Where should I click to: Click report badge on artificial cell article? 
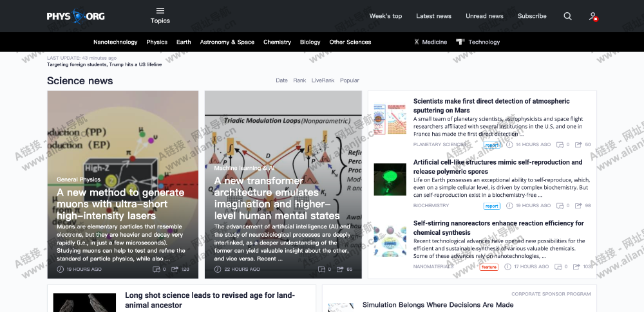(491, 206)
